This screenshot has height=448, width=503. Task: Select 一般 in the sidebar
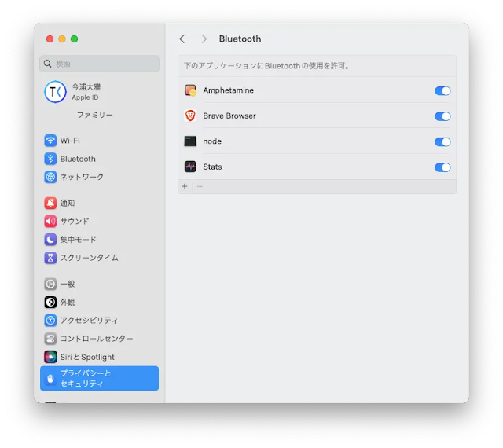coord(100,284)
